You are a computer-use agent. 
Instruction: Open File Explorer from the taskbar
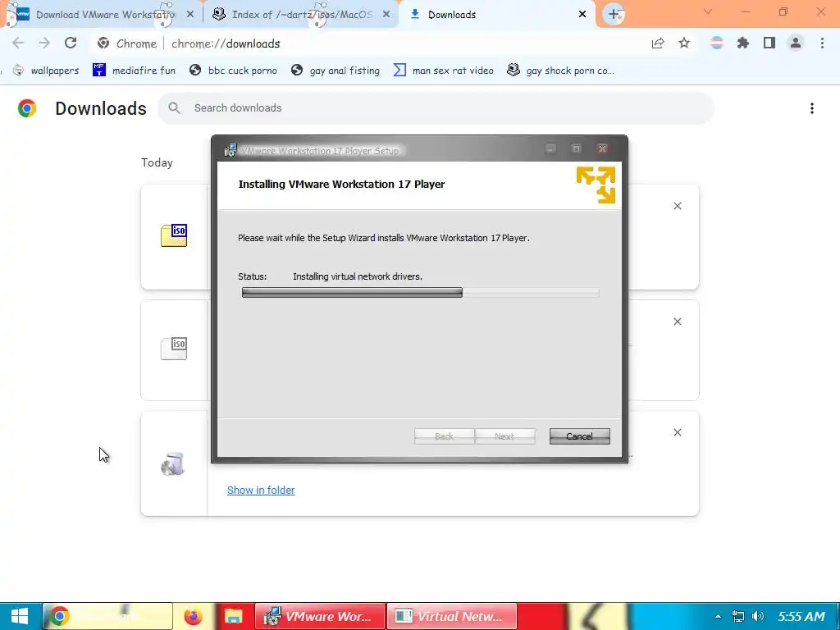pyautogui.click(x=233, y=617)
